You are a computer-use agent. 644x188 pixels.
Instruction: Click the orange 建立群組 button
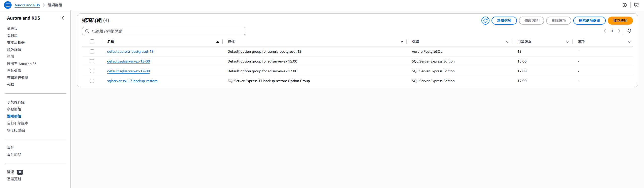pos(620,21)
